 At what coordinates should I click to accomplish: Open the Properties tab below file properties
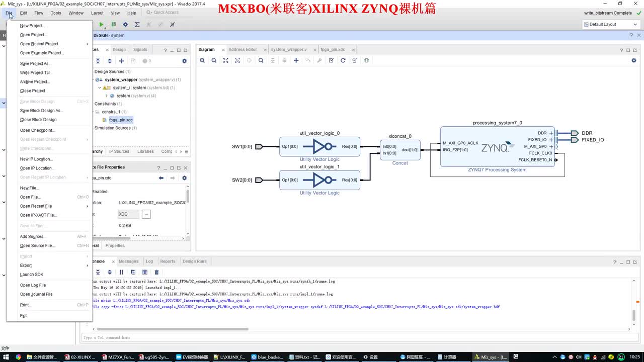(x=115, y=245)
